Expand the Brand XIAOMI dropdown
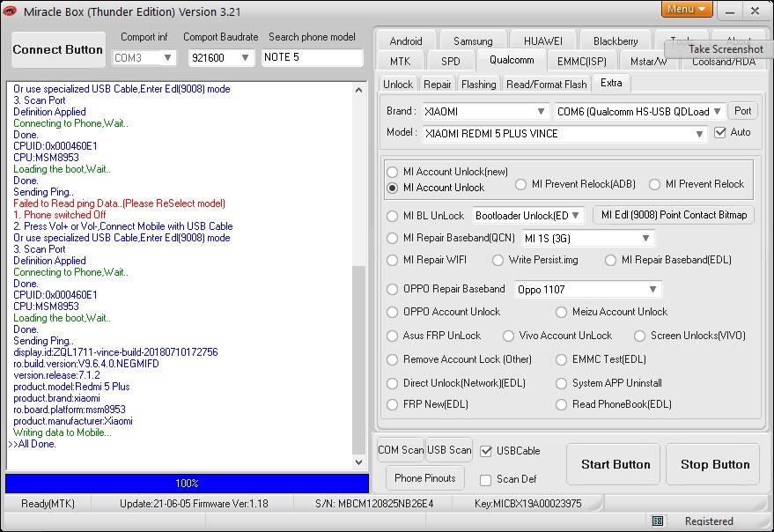Image resolution: width=774 pixels, height=532 pixels. click(541, 112)
